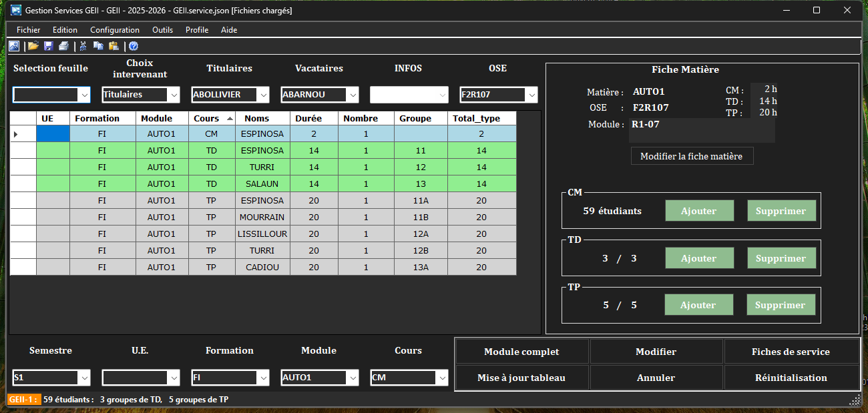Click Ajouter in the CM group
This screenshot has width=868, height=413.
tap(699, 211)
